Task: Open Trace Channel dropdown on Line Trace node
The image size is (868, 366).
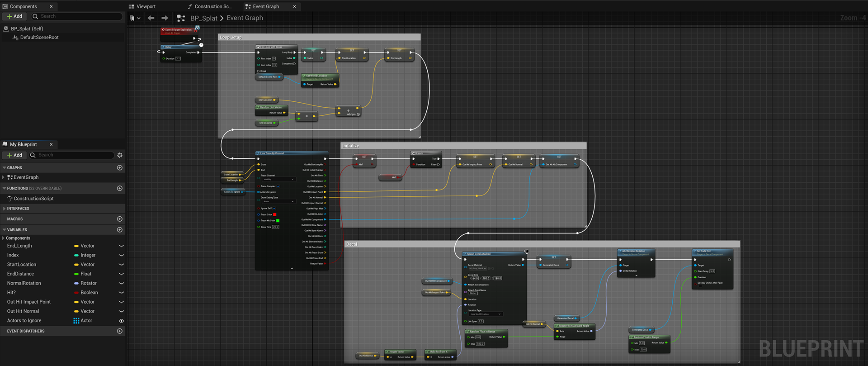Action: pos(278,180)
